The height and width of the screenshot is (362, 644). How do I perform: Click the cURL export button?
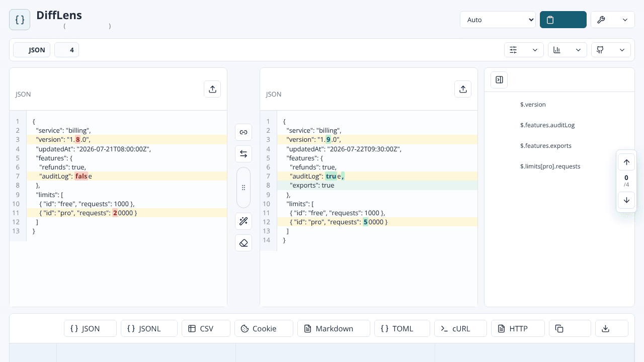coord(460,328)
